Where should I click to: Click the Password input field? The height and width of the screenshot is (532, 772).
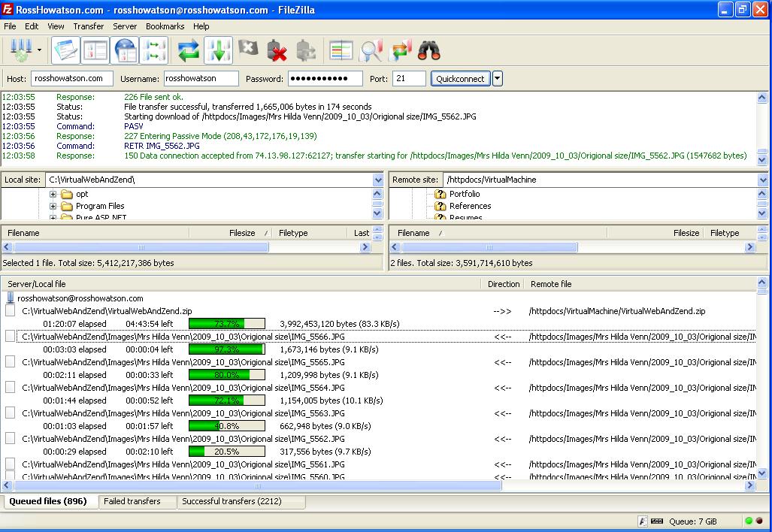(x=325, y=78)
